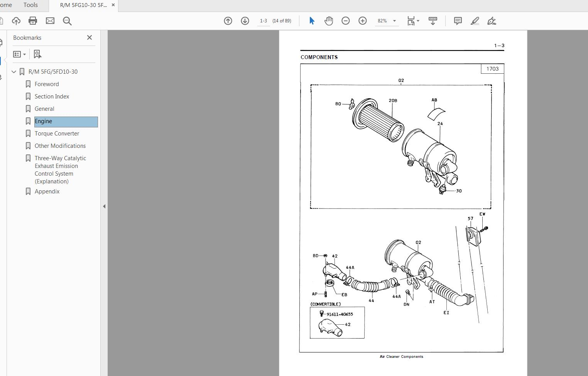The image size is (588, 376).
Task: Zoom out with the minus icon
Action: [x=346, y=21]
